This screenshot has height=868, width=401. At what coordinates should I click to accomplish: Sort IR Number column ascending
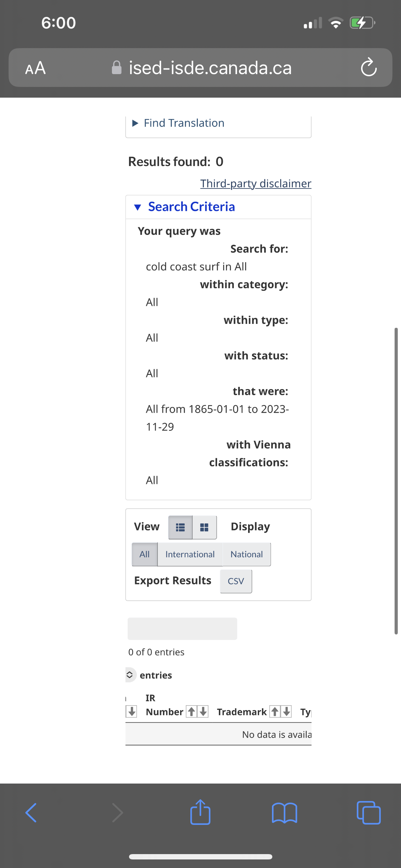pos(191,712)
